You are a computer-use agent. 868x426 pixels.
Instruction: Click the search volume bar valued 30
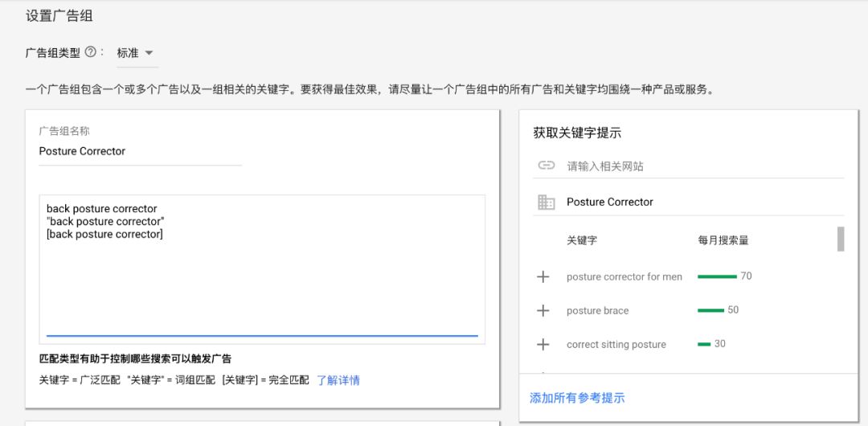point(704,344)
